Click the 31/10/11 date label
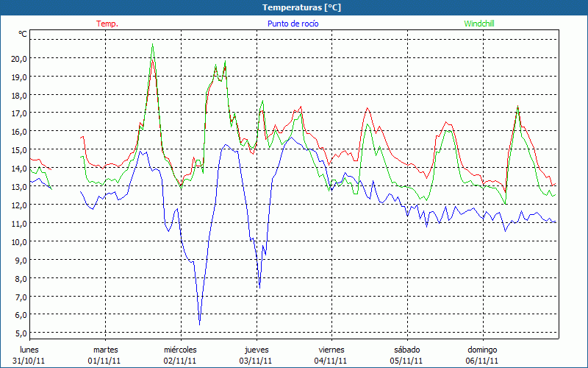The image size is (588, 368). tap(29, 361)
